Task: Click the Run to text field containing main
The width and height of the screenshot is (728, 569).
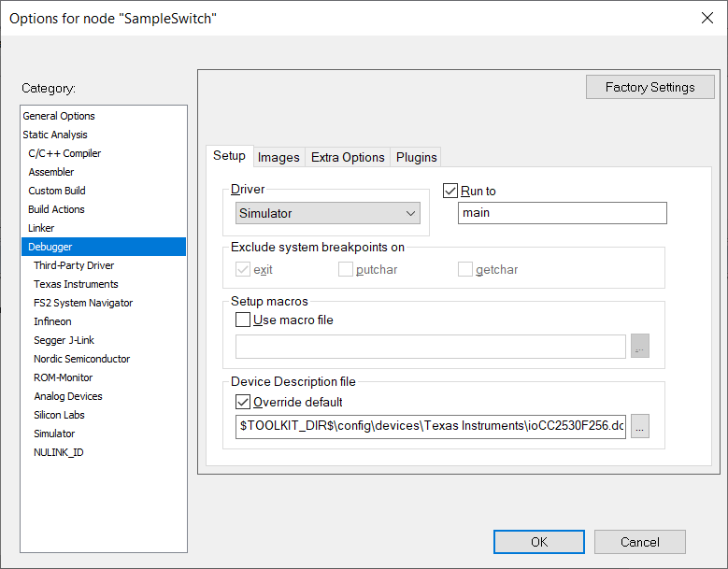Action: point(563,213)
